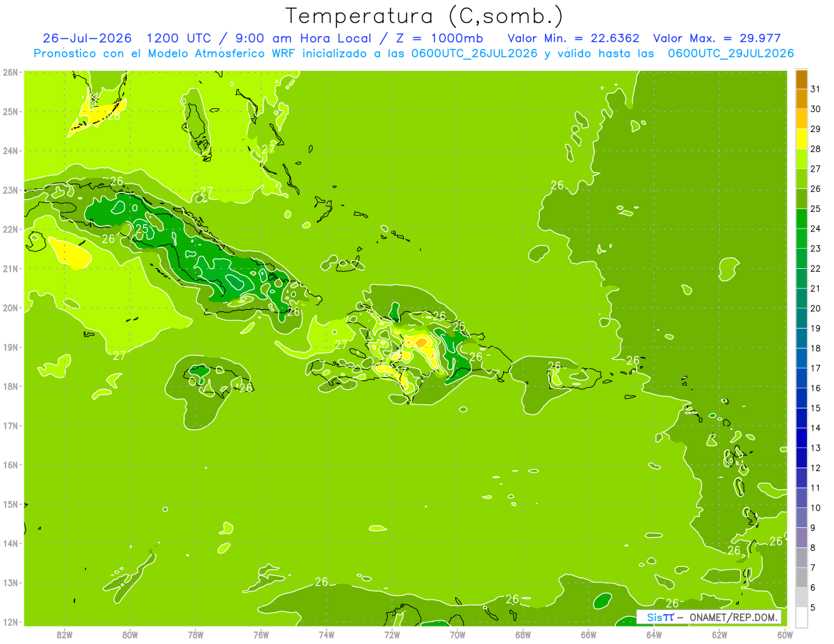Click the dark blue swatch between 13 and 14

(801, 438)
